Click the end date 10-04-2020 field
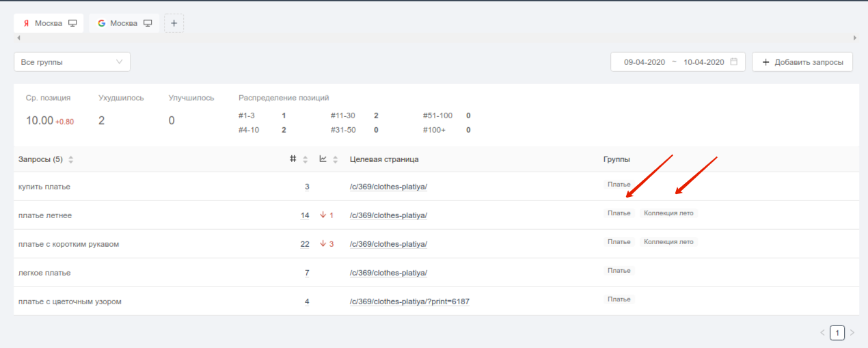This screenshot has height=348, width=868. [x=703, y=62]
